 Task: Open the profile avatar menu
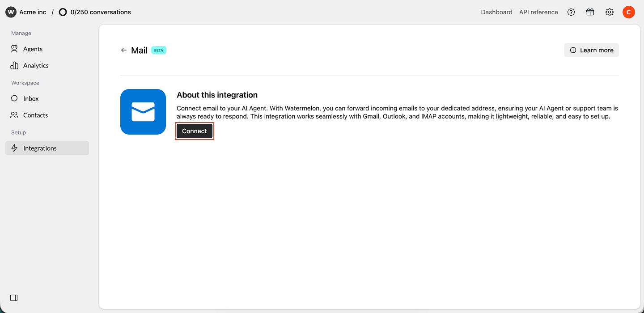pyautogui.click(x=629, y=12)
